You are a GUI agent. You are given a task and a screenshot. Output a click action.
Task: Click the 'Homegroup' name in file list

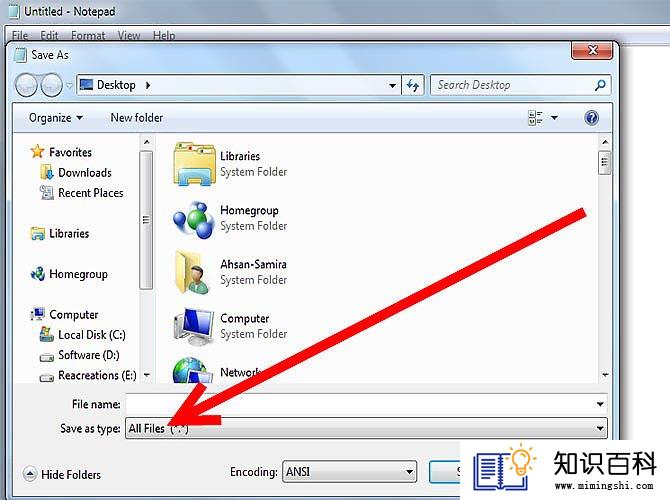[x=249, y=210]
